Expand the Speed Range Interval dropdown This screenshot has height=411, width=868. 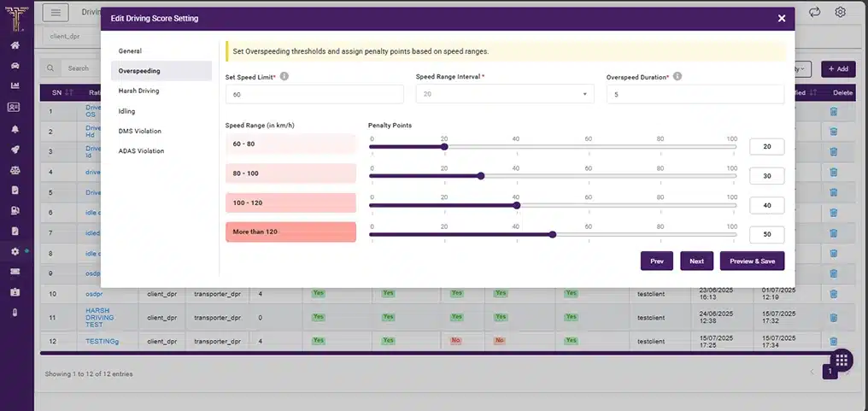pyautogui.click(x=504, y=94)
